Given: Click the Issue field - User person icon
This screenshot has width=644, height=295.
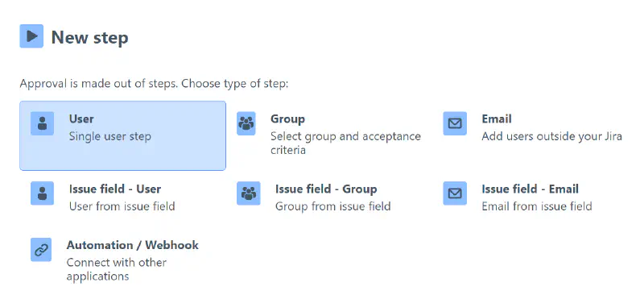Looking at the screenshot, I should coord(43,193).
